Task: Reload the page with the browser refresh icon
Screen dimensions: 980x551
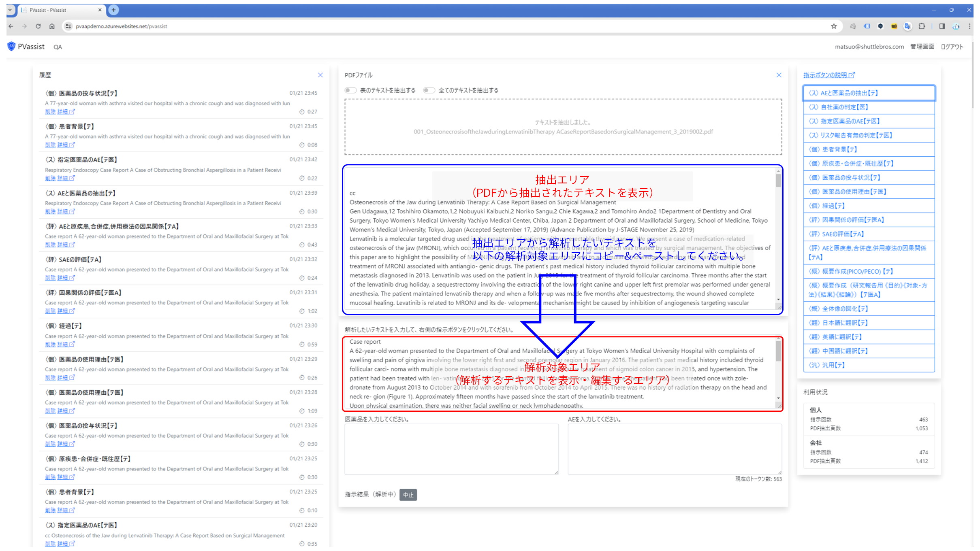Action: click(x=38, y=26)
